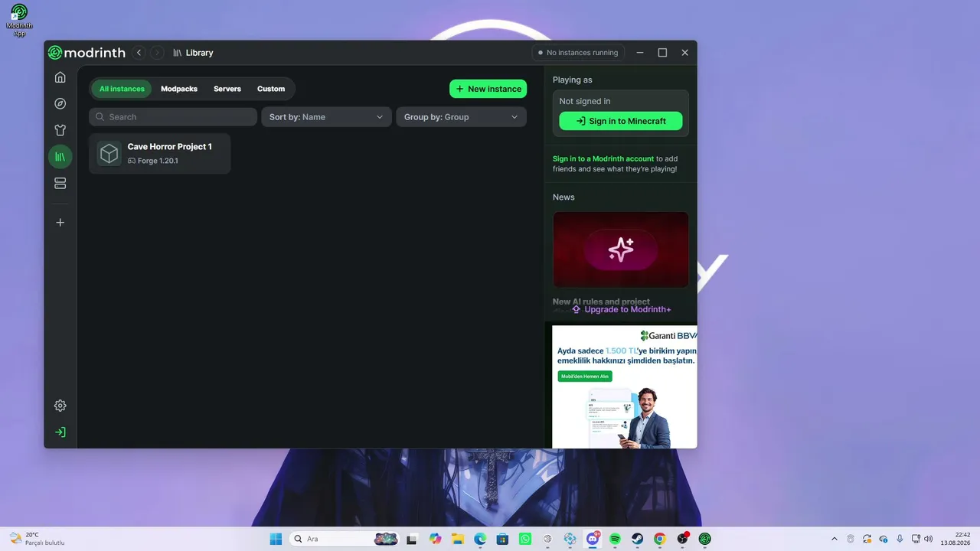Screen dimensions: 980x551
Task: Go forward with the right arrow
Action: tap(157, 53)
